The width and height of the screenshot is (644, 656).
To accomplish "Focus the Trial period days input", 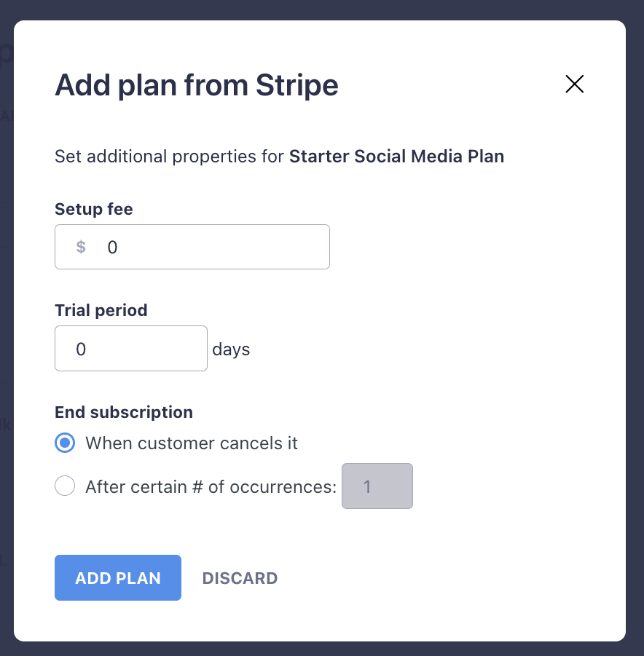I will pos(131,349).
